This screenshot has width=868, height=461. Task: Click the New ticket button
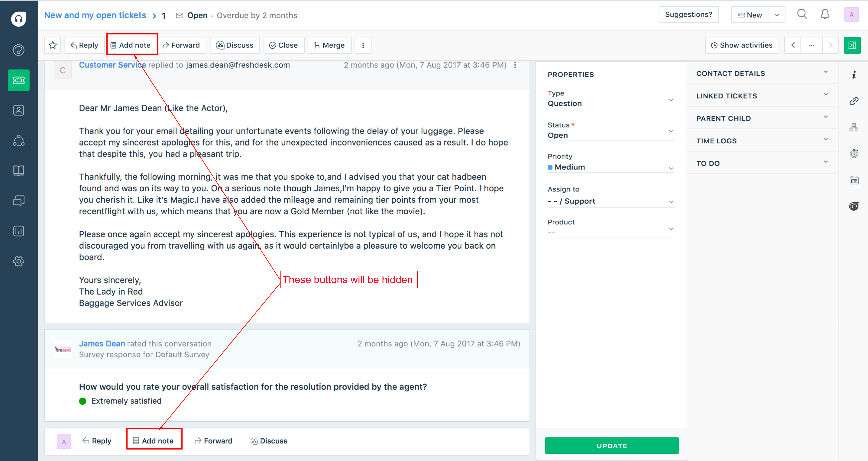(750, 15)
